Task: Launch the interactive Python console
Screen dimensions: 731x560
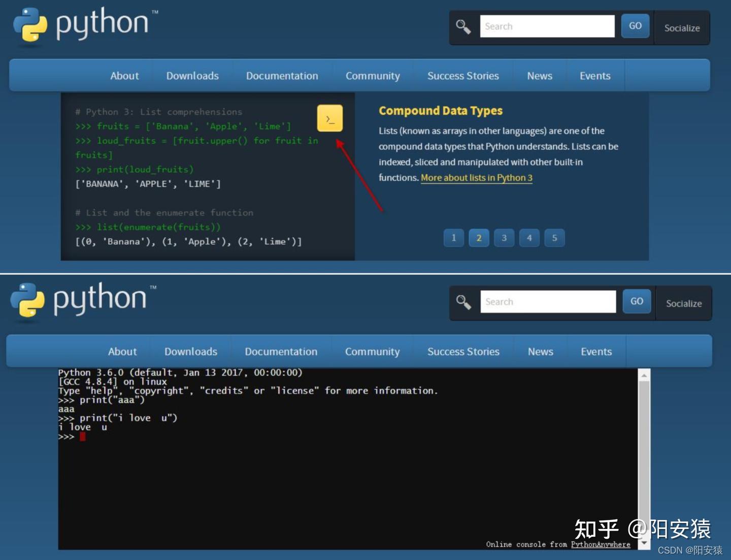Action: (329, 118)
